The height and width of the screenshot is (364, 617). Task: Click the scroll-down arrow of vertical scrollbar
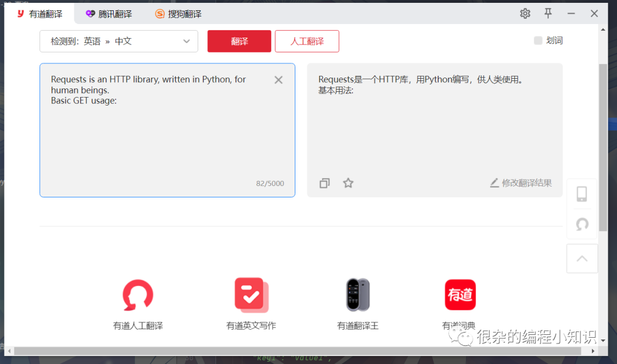pos(603,341)
